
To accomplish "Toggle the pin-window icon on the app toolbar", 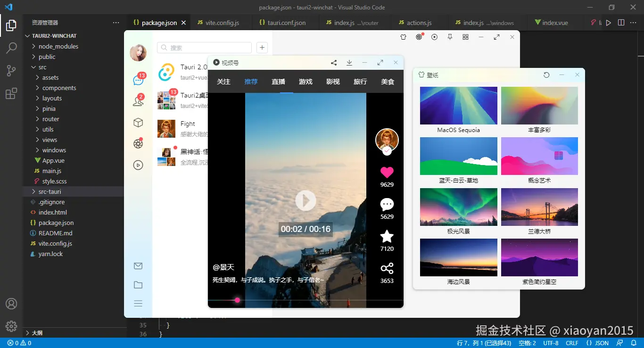I will click(x=450, y=37).
